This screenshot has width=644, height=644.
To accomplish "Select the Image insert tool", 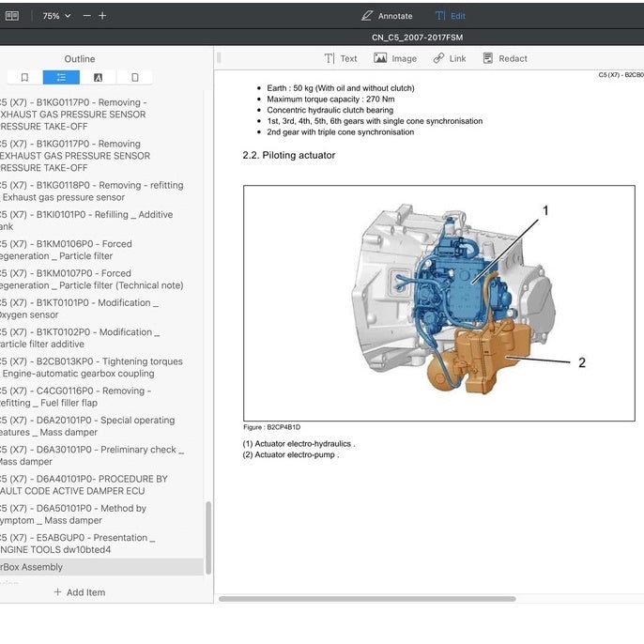I will point(395,59).
